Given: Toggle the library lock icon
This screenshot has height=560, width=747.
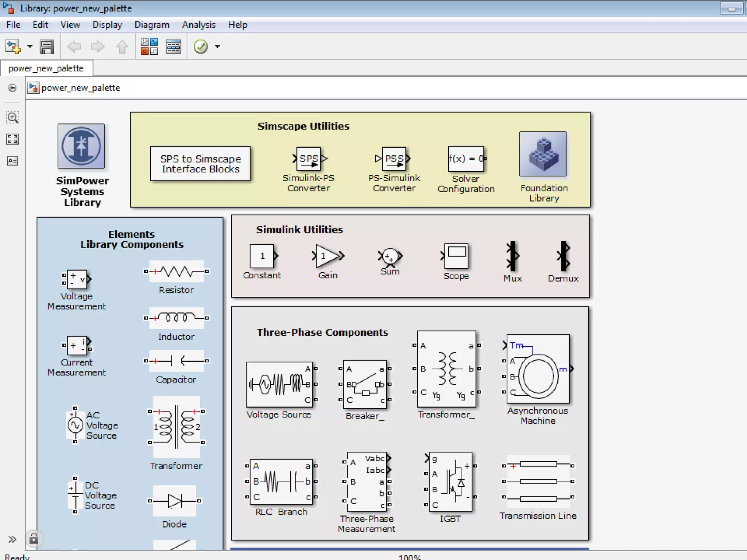Looking at the screenshot, I should tap(34, 538).
